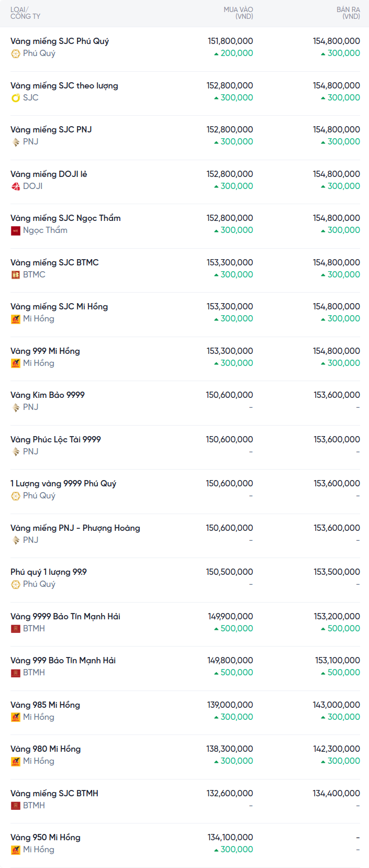This screenshot has height=868, width=369.
Task: Click the BÁN RA (VND) column header
Action: [x=348, y=13]
